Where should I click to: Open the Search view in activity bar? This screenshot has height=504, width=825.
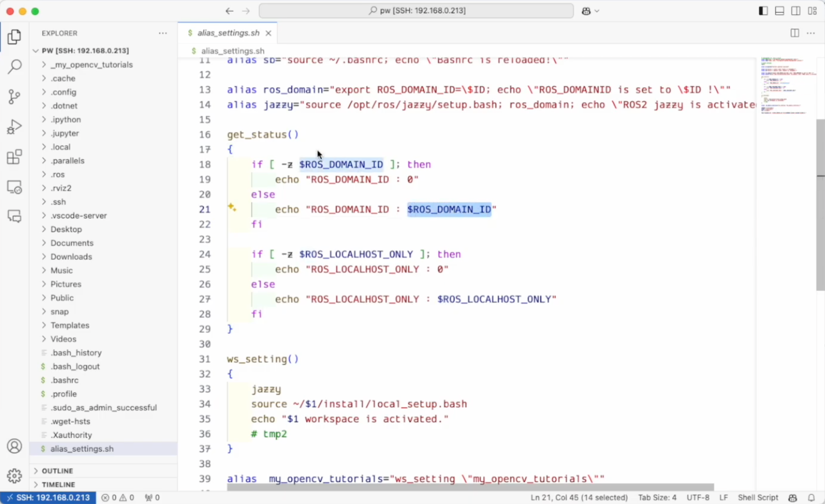[14, 67]
